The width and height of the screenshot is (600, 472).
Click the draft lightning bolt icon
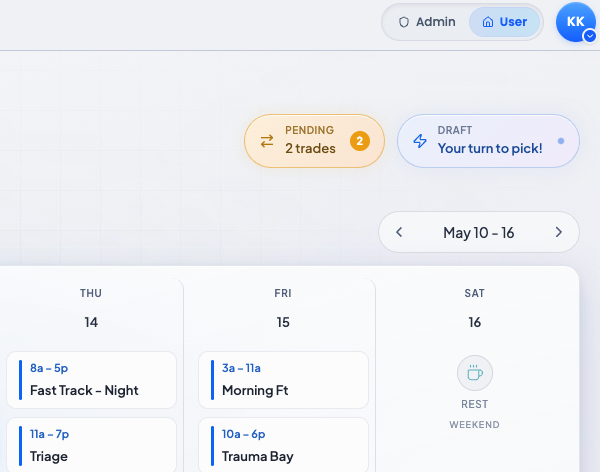tap(420, 141)
